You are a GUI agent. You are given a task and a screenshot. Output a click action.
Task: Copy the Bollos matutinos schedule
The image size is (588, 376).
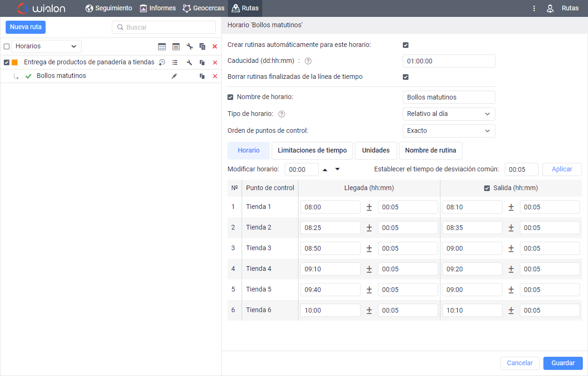pos(202,76)
